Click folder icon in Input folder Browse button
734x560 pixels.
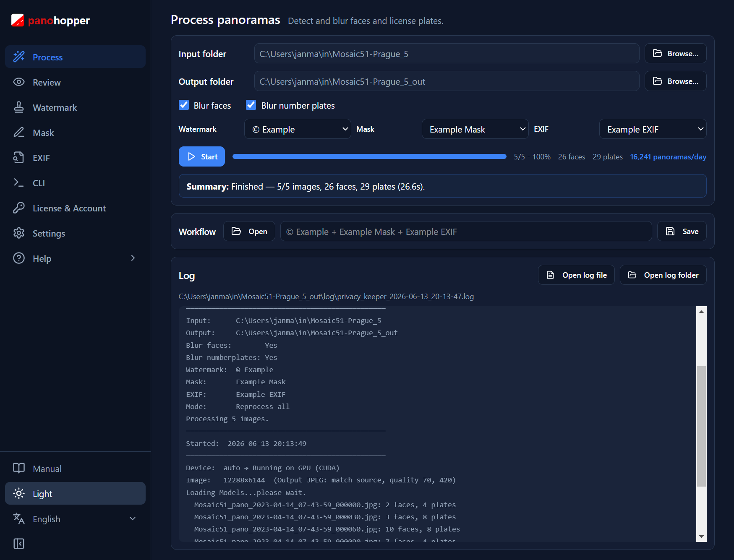coord(658,53)
